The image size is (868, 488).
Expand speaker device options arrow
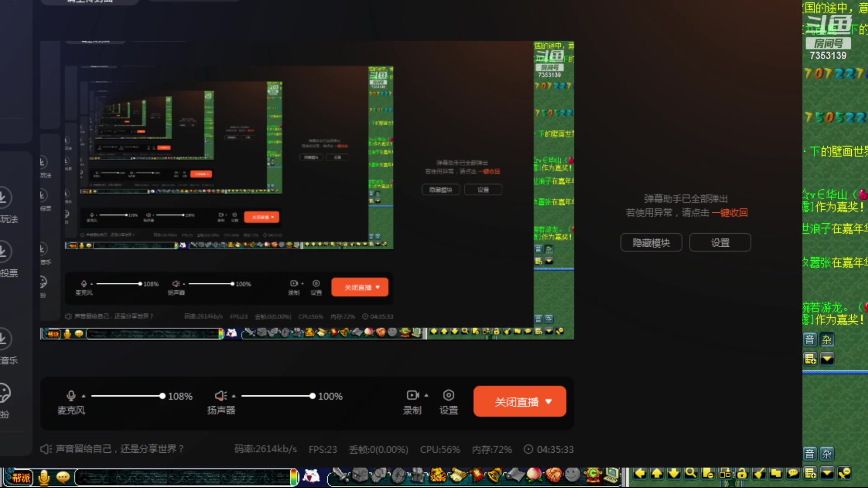coord(234,396)
